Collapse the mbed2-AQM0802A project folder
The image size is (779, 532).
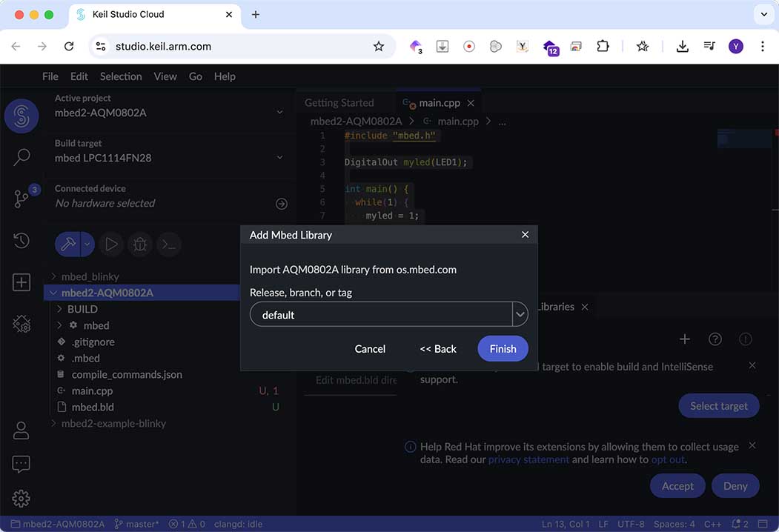(53, 293)
